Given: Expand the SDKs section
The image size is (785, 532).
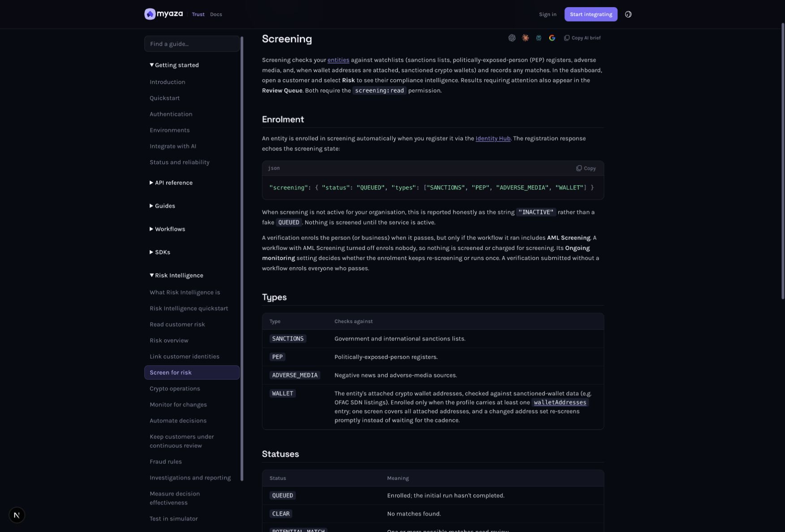Looking at the screenshot, I should (160, 253).
